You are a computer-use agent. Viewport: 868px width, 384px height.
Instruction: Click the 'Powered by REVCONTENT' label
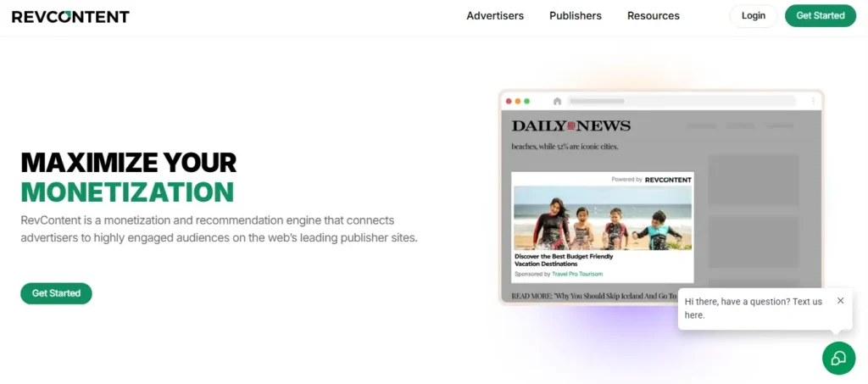point(651,179)
